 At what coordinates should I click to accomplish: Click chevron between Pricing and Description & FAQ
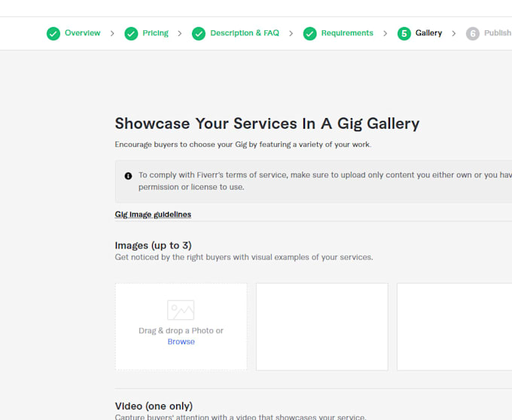180,33
